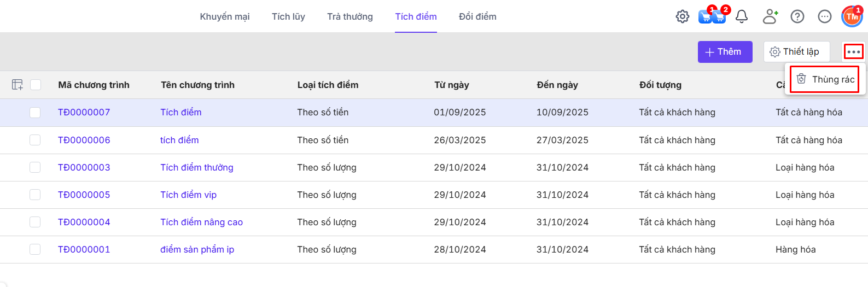Click the add user icon
Image resolution: width=868 pixels, height=287 pixels.
770,16
